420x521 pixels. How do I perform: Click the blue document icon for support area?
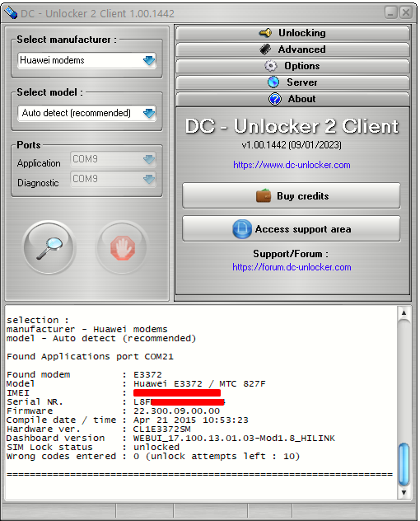pyautogui.click(x=242, y=229)
